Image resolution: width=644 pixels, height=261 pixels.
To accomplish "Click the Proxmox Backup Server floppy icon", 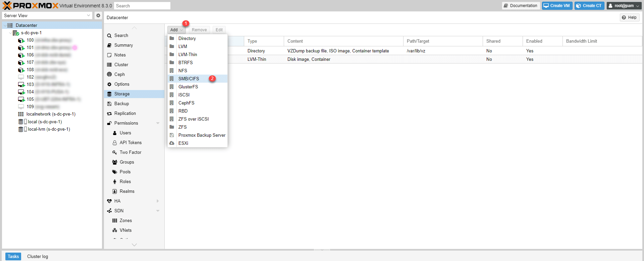I will click(172, 135).
